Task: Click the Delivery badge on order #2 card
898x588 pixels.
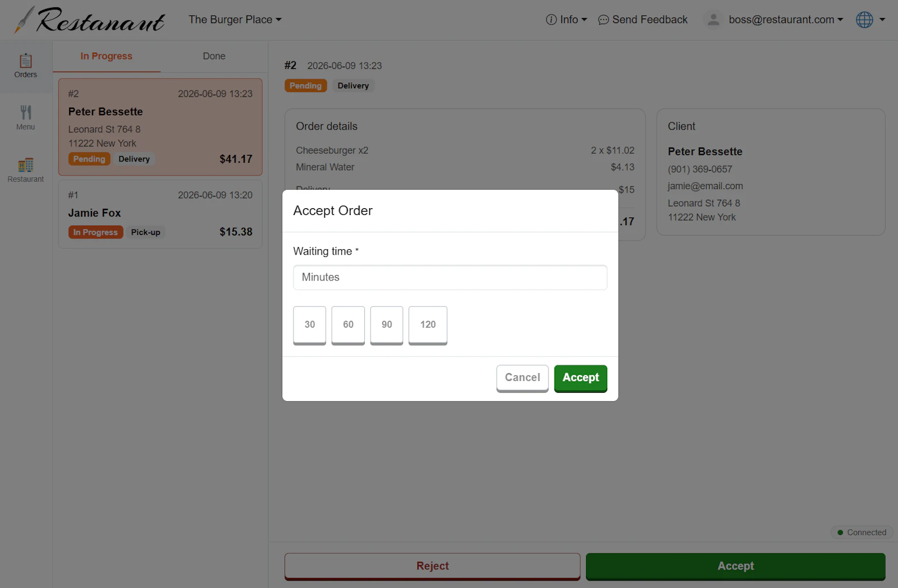Action: [134, 159]
